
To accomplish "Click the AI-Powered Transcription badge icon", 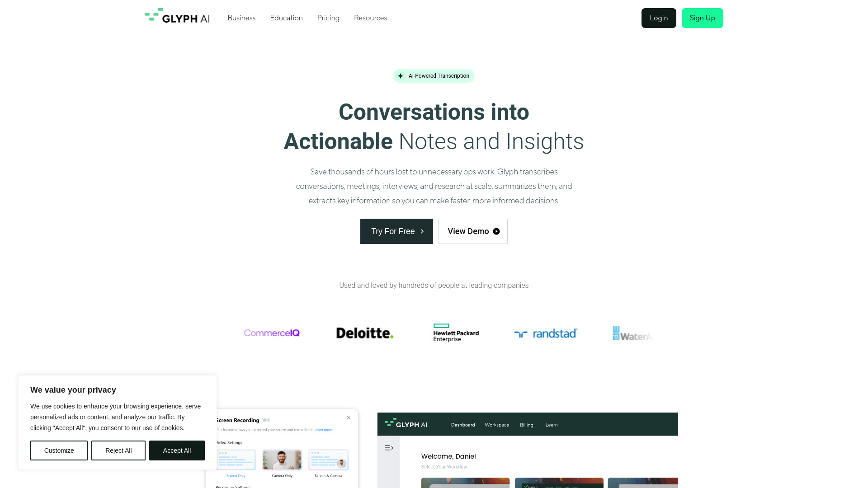I will click(400, 75).
